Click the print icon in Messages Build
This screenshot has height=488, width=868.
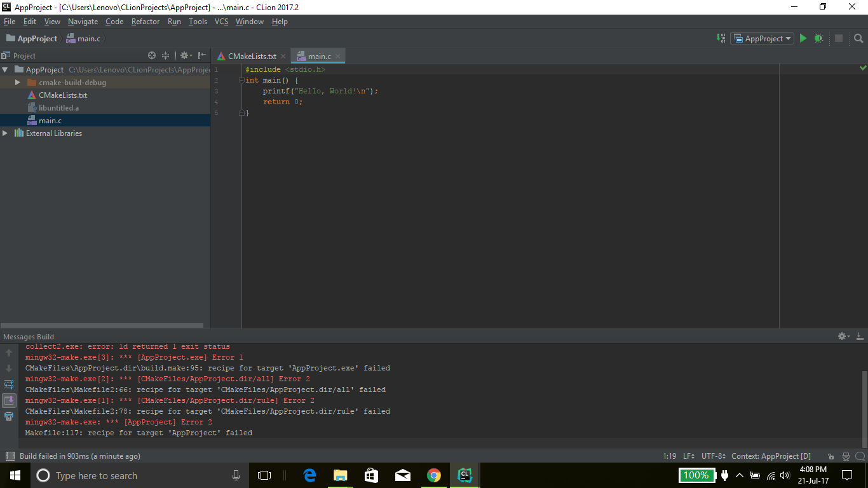9,416
